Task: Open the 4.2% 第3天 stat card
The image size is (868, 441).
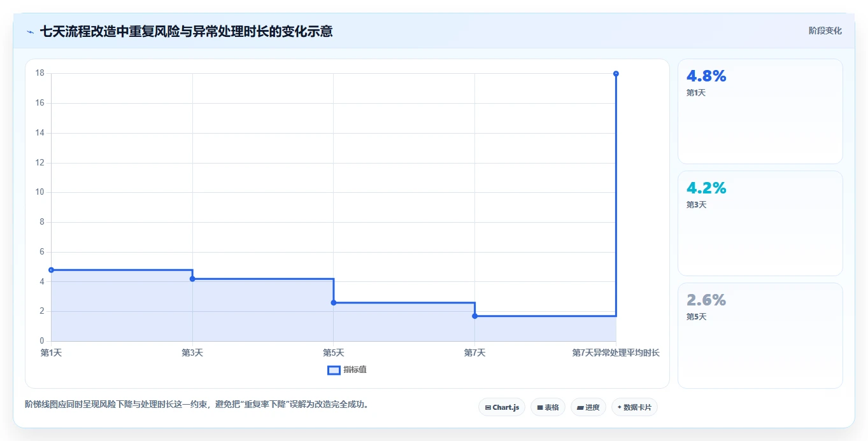Action: coord(760,223)
